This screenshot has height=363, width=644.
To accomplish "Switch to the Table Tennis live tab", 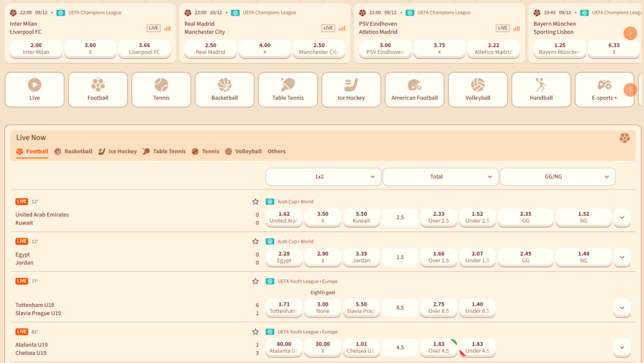I will click(164, 152).
